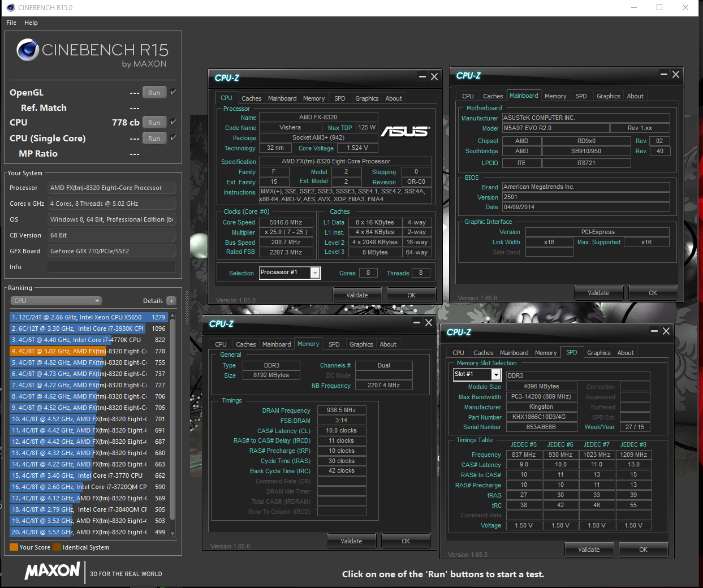Click the GFX Board field GeForce GTX 770

(111, 251)
